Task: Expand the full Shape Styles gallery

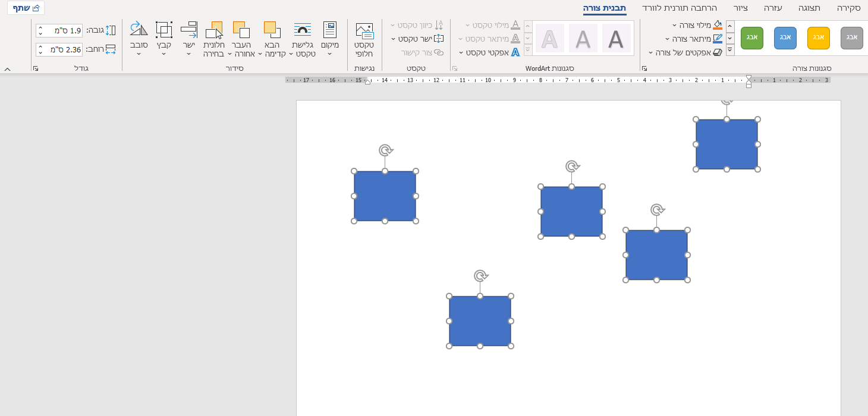Action: pyautogui.click(x=729, y=50)
